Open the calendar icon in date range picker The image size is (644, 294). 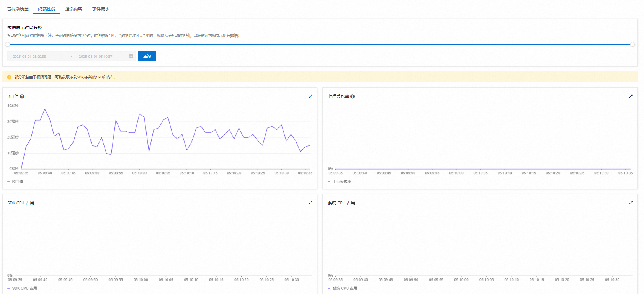click(x=131, y=56)
